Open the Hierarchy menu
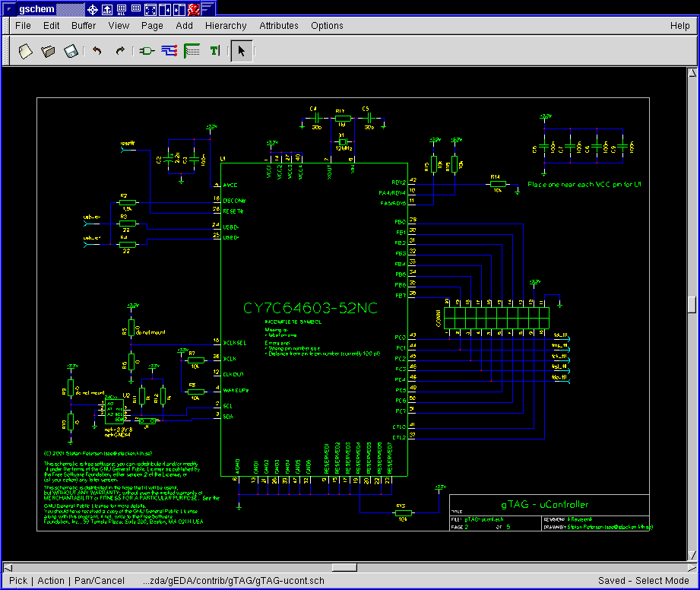700x590 pixels. tap(226, 26)
